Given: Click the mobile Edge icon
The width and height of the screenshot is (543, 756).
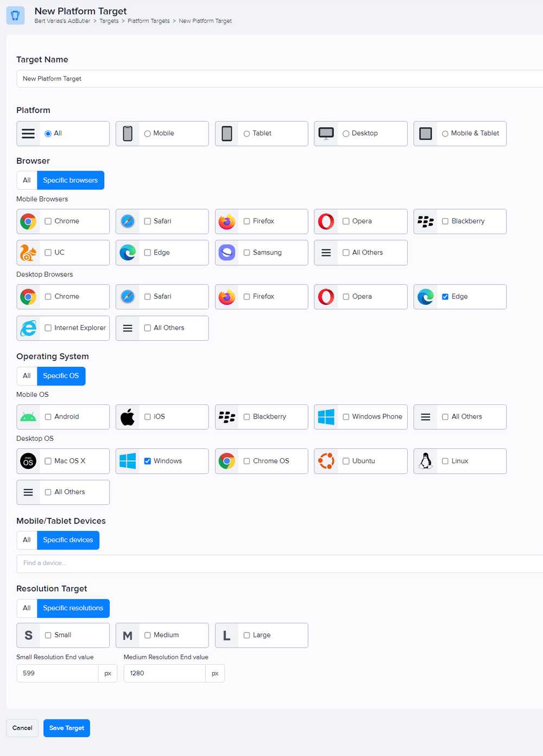Looking at the screenshot, I should (128, 253).
